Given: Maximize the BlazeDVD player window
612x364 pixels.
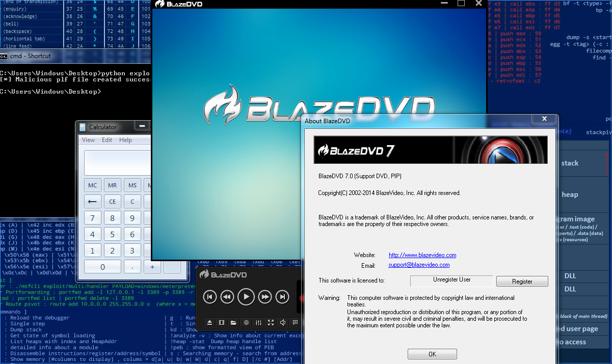Looking at the screenshot, I should pos(461,3).
